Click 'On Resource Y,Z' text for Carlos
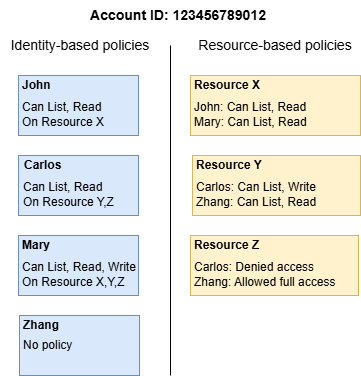Screen dimensions: 361x376 click(68, 202)
